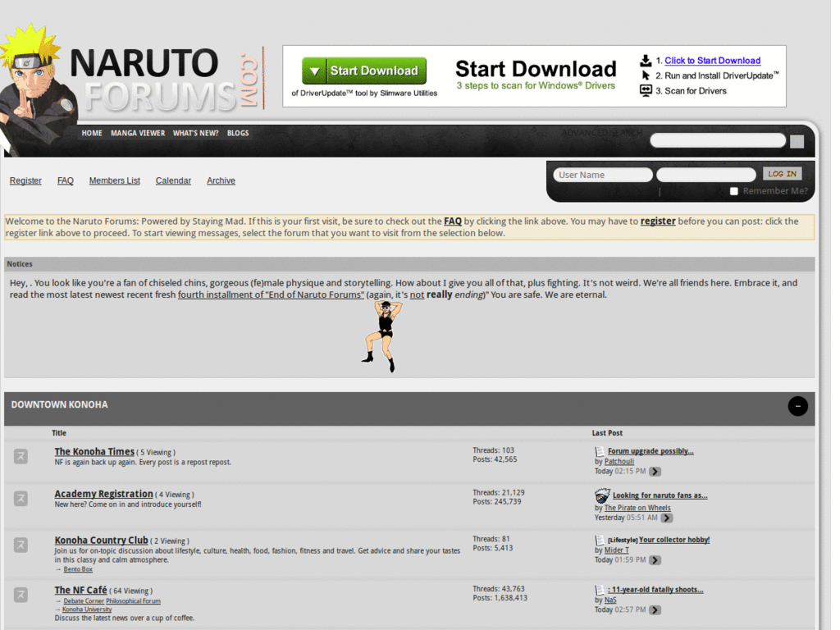Go to last post arrow for Your collector hobby
840x630 pixels.
pyautogui.click(x=655, y=560)
